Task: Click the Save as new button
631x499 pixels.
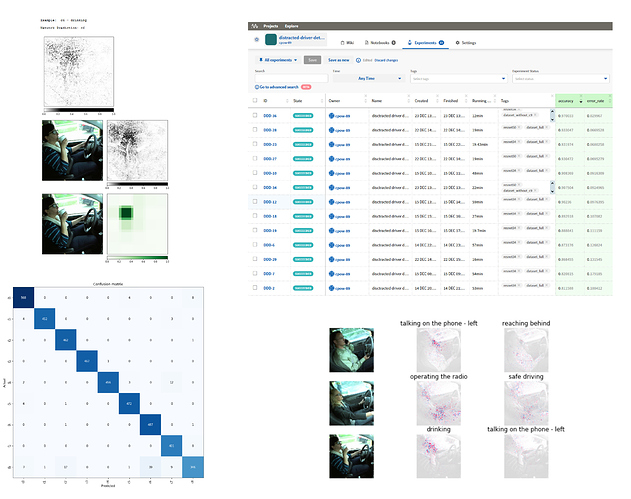Action: coord(336,60)
